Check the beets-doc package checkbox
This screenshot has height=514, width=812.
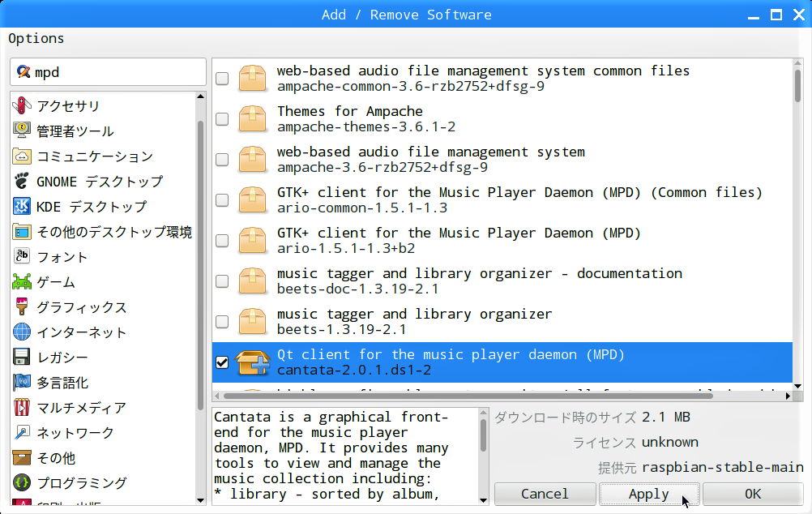[222, 281]
